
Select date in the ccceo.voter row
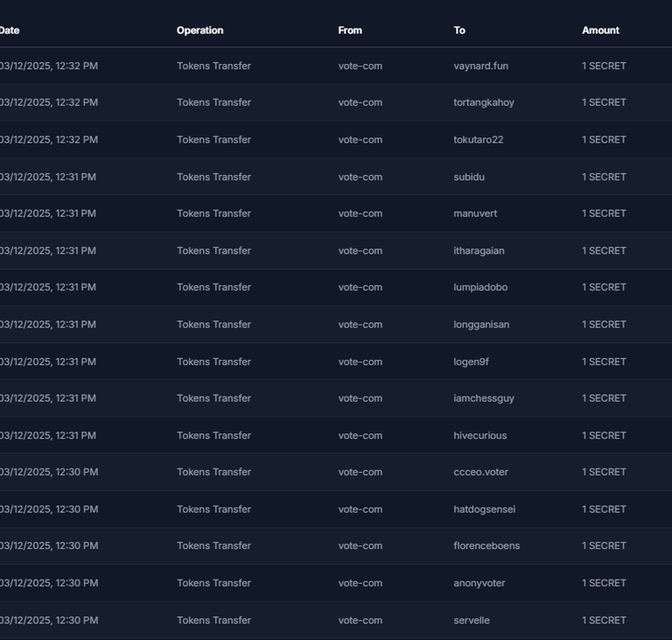(x=49, y=472)
